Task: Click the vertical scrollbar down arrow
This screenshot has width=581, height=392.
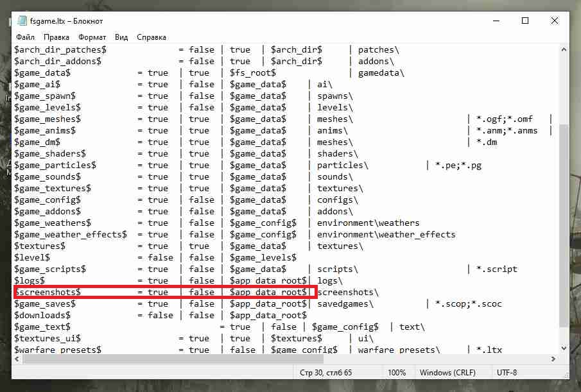Action: pyautogui.click(x=564, y=348)
